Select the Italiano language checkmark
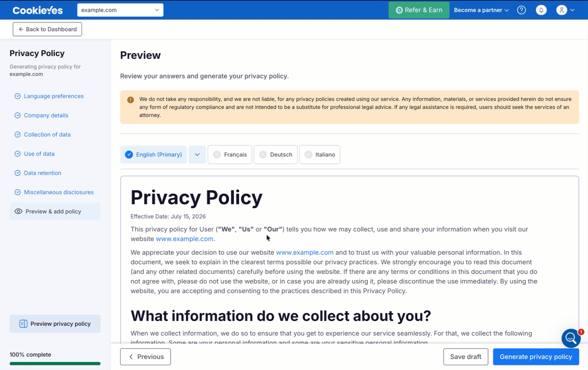This screenshot has height=370, width=588. (x=308, y=155)
